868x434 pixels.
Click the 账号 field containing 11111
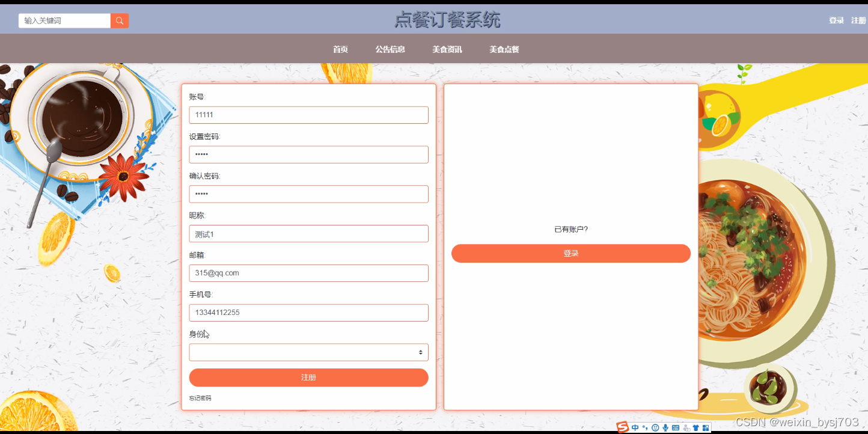pos(308,115)
